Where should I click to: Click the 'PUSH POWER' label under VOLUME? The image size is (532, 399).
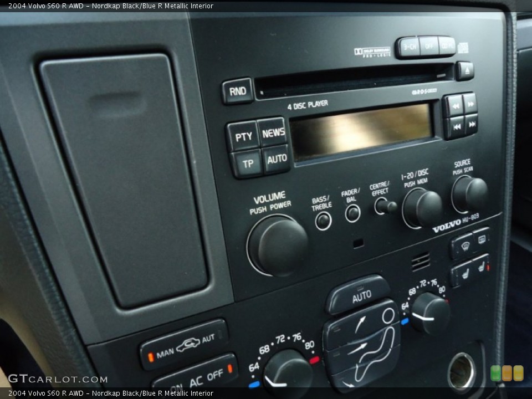[x=270, y=208]
